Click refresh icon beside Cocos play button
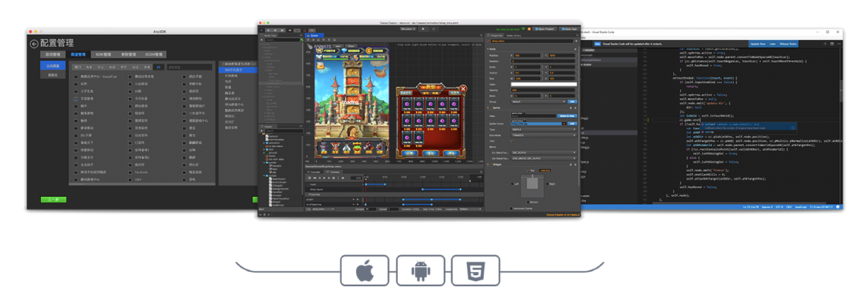This screenshot has height=299, width=868. click(x=434, y=29)
